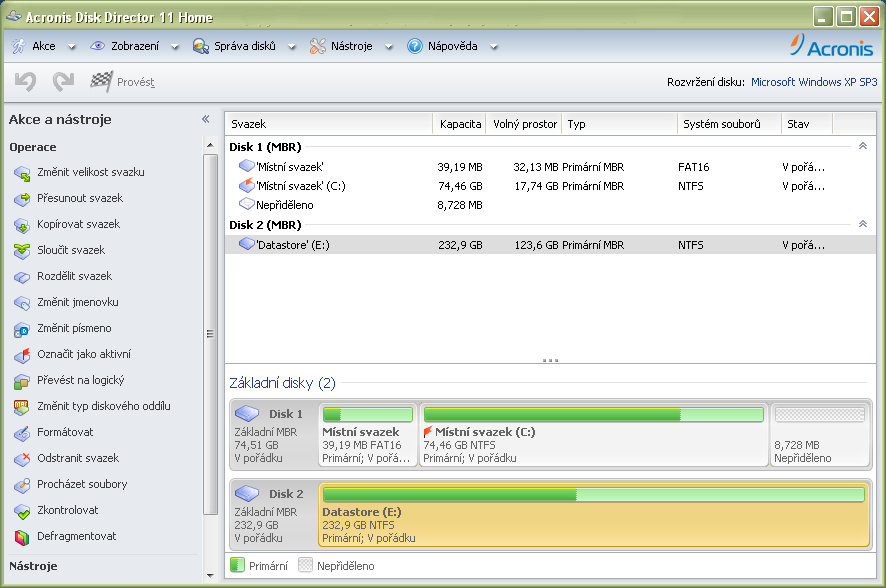The image size is (886, 588).
Task: Collapse the Disk 1 (MBR) group
Action: click(x=863, y=146)
